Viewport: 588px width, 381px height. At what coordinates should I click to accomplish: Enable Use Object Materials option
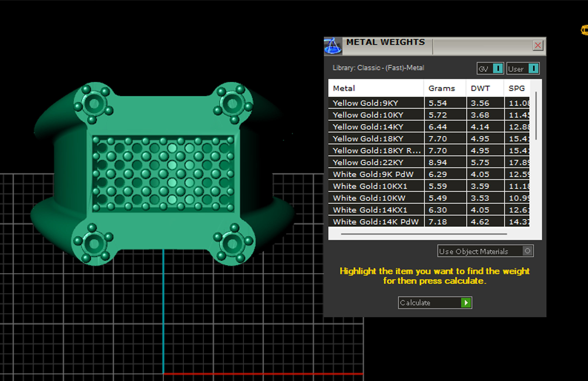click(x=527, y=251)
